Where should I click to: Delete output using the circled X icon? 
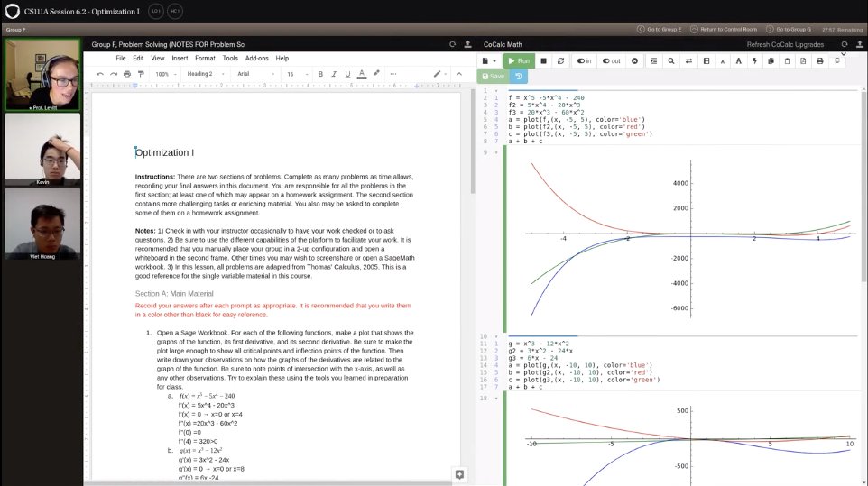(634, 60)
